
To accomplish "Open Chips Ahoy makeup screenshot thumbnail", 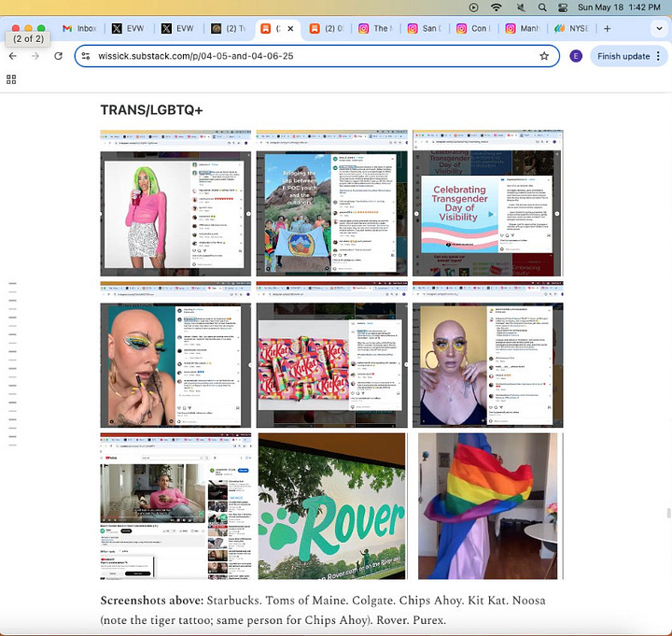I will (x=175, y=354).
